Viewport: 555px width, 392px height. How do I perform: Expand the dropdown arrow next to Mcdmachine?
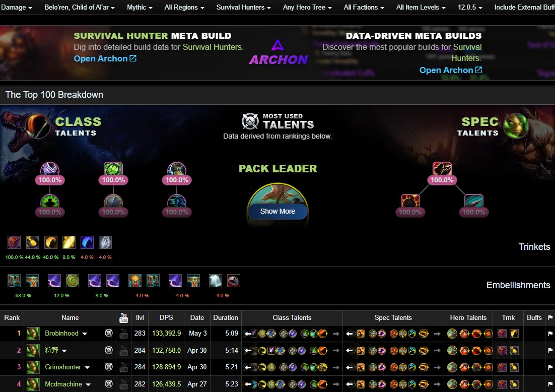point(88,384)
